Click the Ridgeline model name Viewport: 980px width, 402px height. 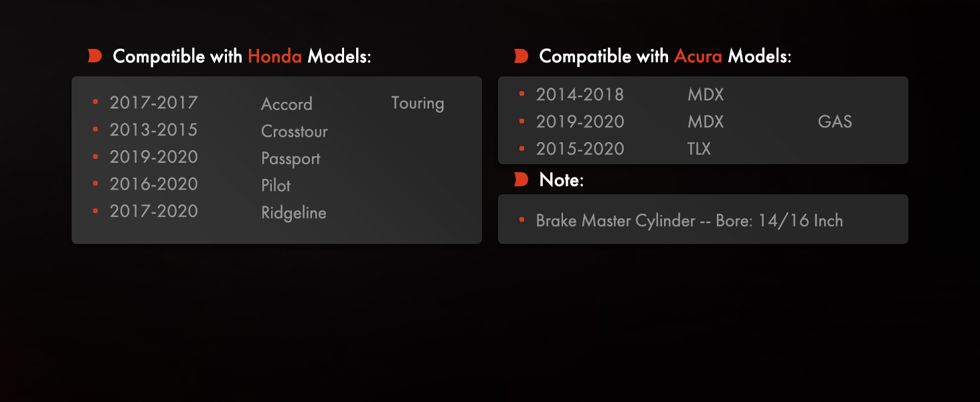pyautogui.click(x=294, y=213)
